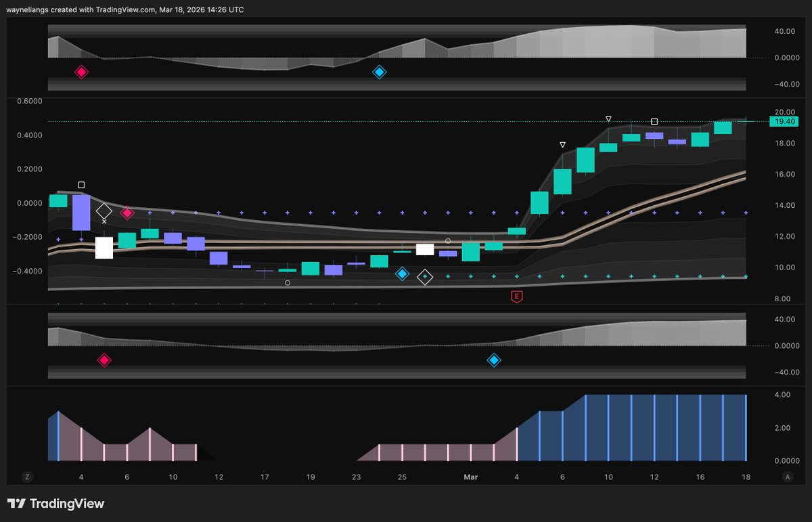812x522 pixels.
Task: Click the circle marker beneath the lowest candles
Action: 288,283
